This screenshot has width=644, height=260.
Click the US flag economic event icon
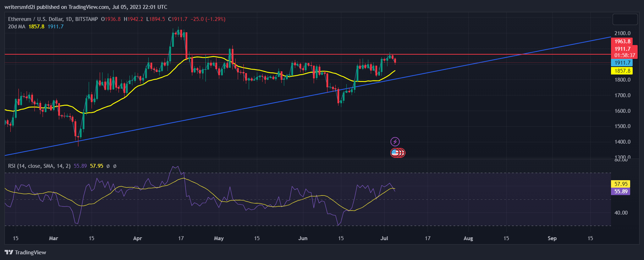(395, 153)
